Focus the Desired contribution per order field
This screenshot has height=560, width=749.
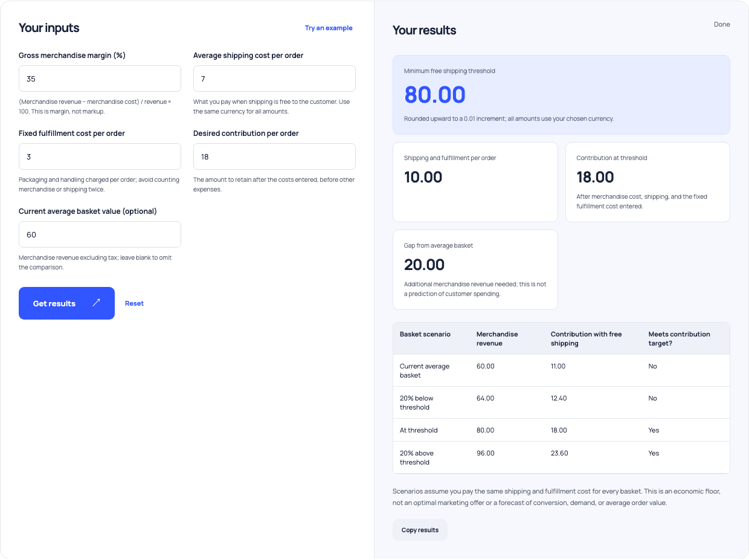[x=274, y=156]
